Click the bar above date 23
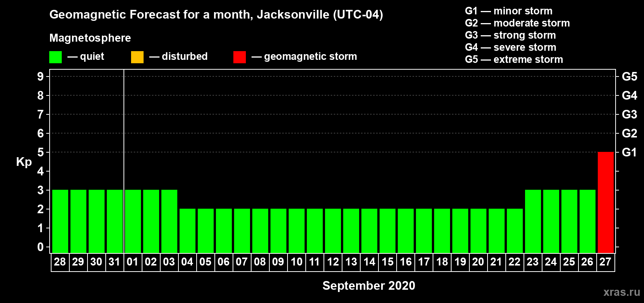Viewport: 644px width, 303px height. (x=533, y=221)
